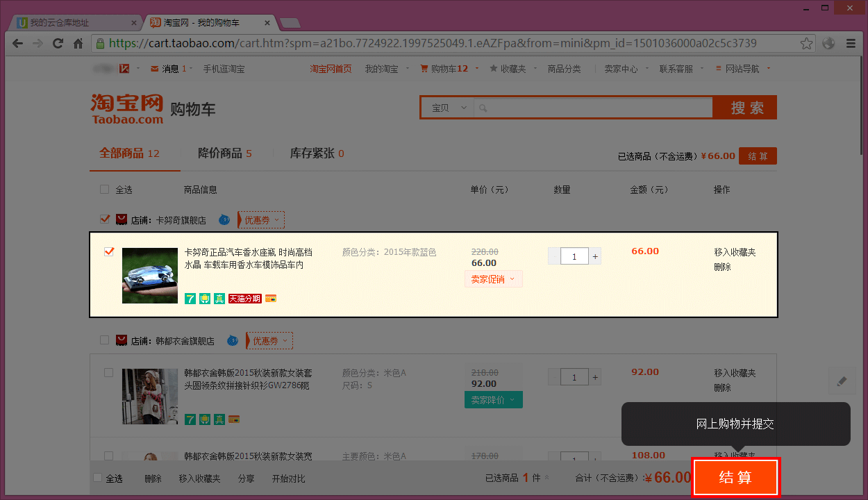
Task: Tick the 全选 checkbox in the bottom bar
Action: [x=97, y=478]
